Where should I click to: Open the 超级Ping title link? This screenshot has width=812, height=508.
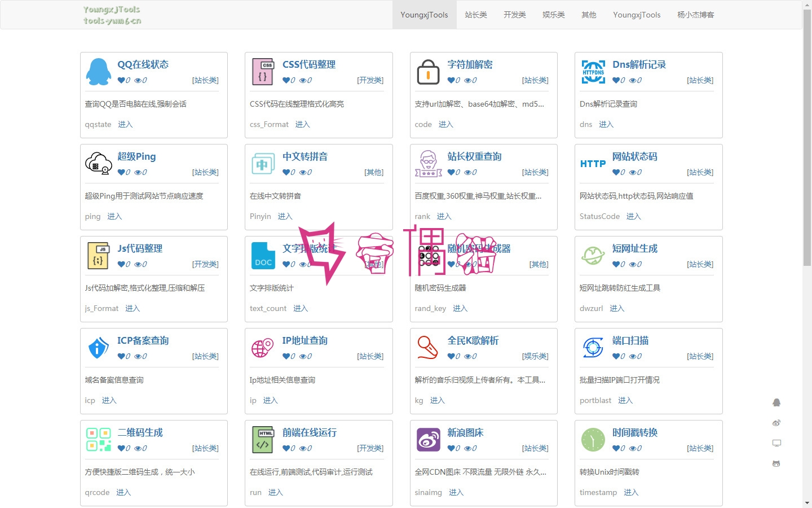(136, 156)
